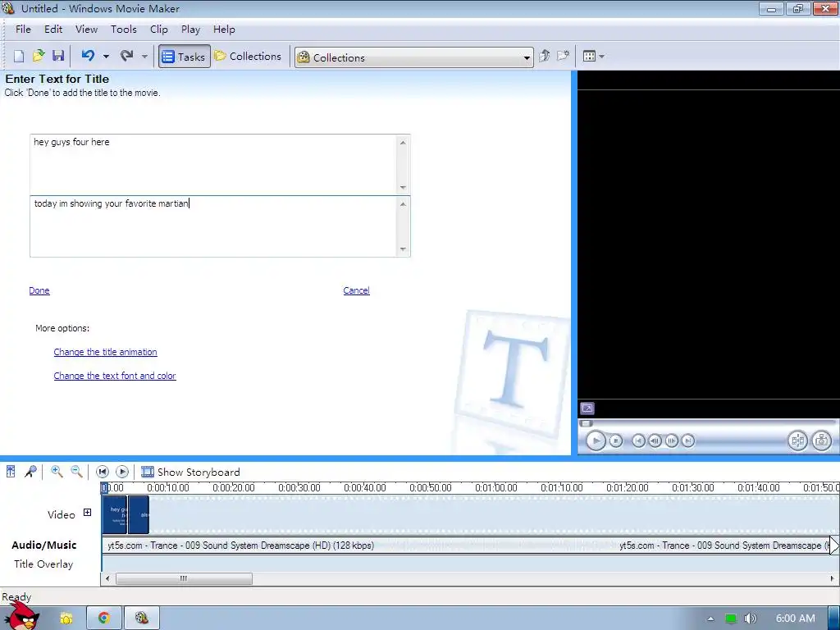
Task: Go up one level icon
Action: tap(545, 56)
